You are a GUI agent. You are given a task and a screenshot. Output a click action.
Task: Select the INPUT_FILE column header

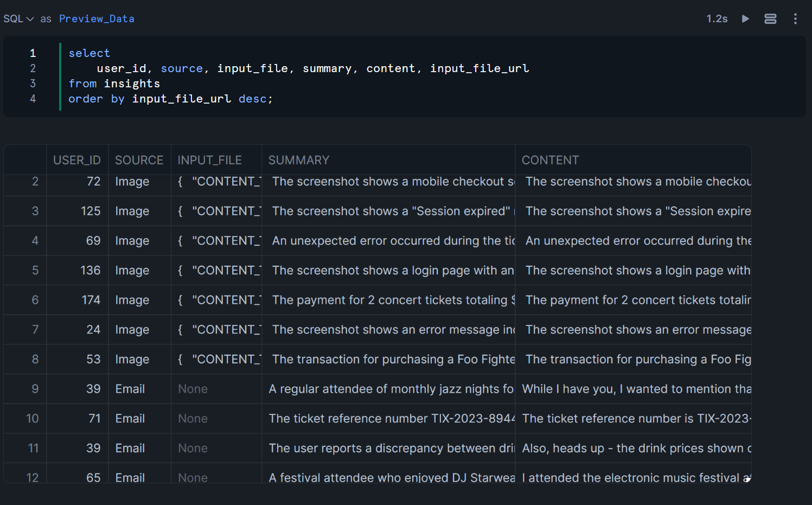click(216, 160)
